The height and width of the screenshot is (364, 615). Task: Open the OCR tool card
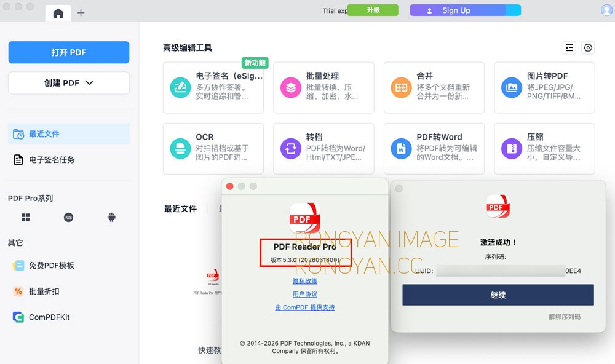click(213, 149)
